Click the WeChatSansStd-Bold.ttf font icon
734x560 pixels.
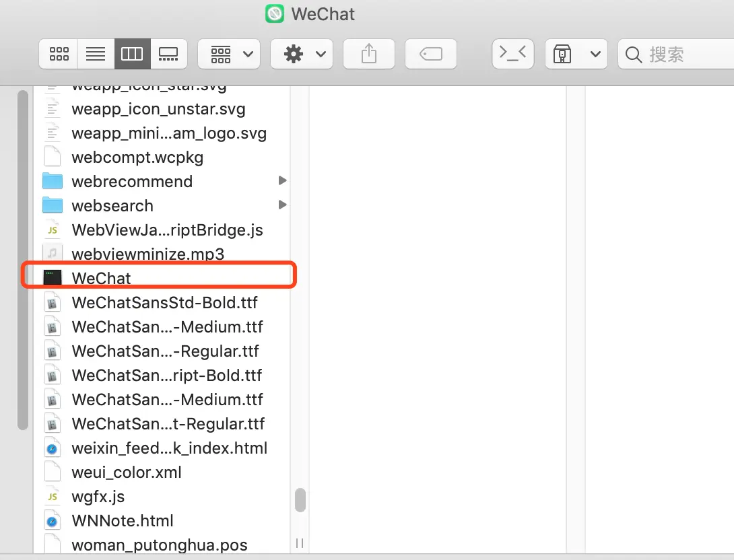pyautogui.click(x=53, y=303)
